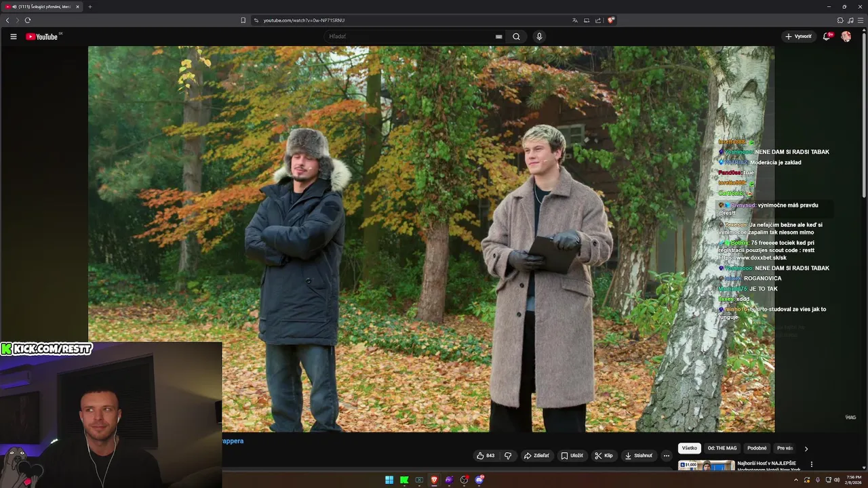Click the browser forward arrow
Viewport: 868px width, 488px height.
[x=18, y=20]
